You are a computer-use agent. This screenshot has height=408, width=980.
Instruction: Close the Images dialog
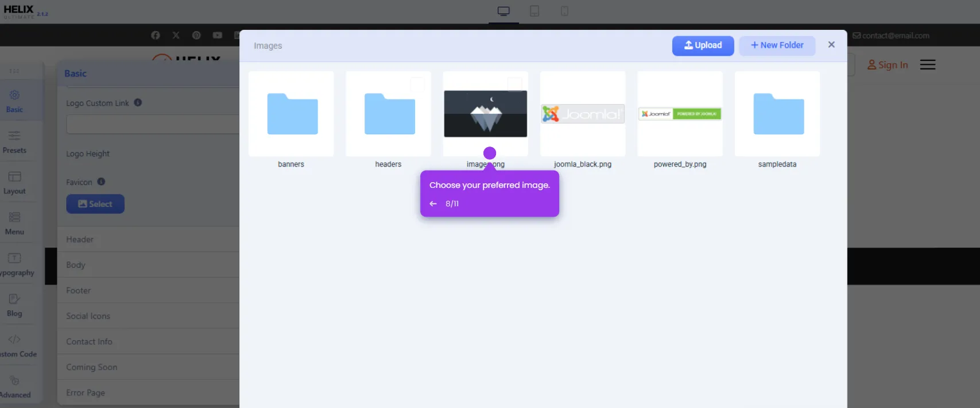831,45
